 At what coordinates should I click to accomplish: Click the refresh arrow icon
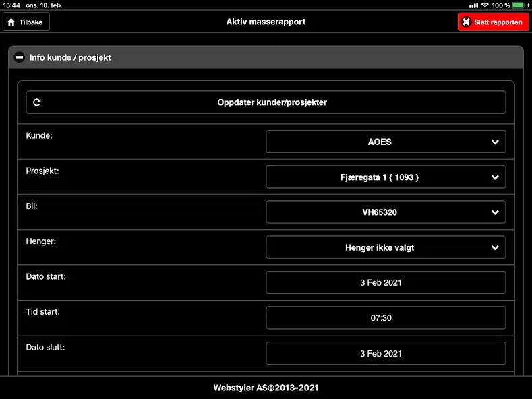pyautogui.click(x=37, y=102)
